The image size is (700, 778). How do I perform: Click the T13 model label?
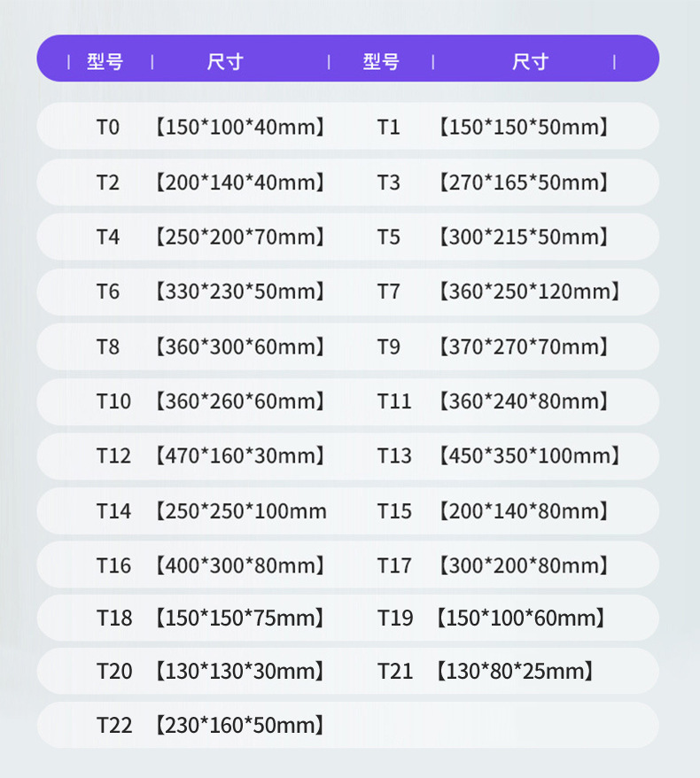(x=394, y=455)
